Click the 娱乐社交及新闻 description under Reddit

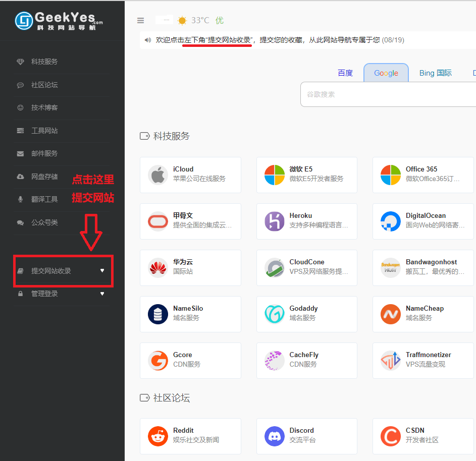tap(196, 440)
